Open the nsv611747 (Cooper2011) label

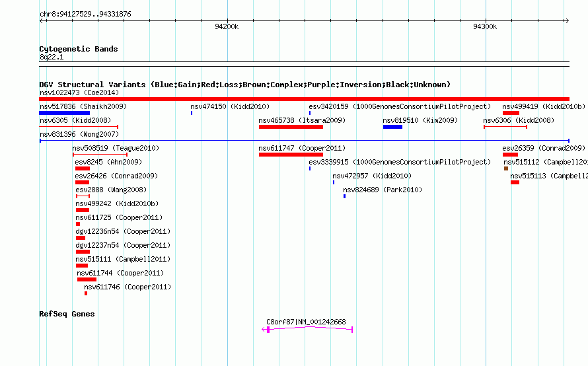coord(302,148)
